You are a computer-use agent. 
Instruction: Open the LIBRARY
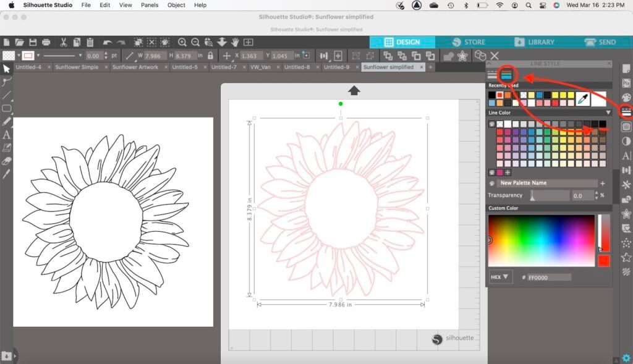535,42
